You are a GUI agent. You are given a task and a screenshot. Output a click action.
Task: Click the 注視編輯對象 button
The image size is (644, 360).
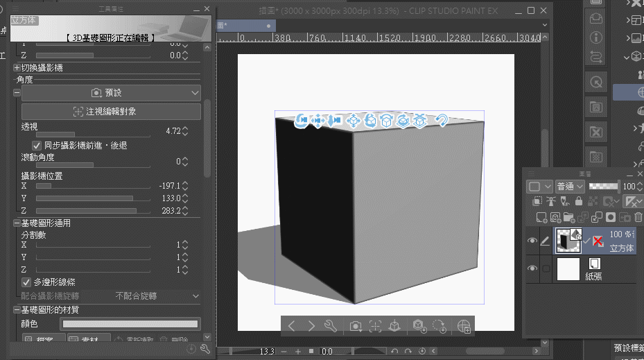click(x=111, y=111)
